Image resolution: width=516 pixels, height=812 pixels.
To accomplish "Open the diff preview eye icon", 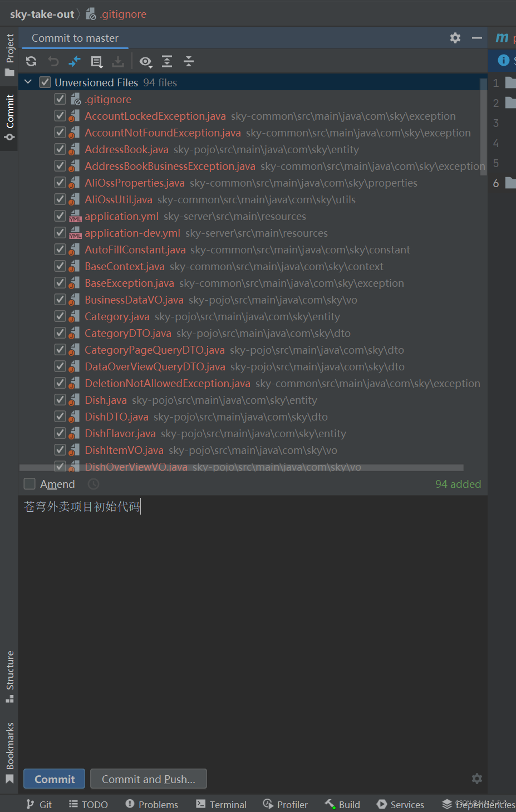I will click(x=145, y=61).
